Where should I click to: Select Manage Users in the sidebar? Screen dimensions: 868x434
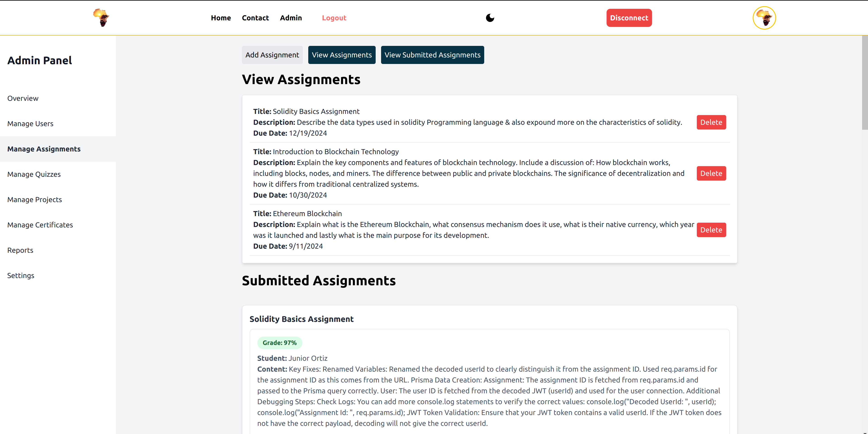[x=30, y=124]
